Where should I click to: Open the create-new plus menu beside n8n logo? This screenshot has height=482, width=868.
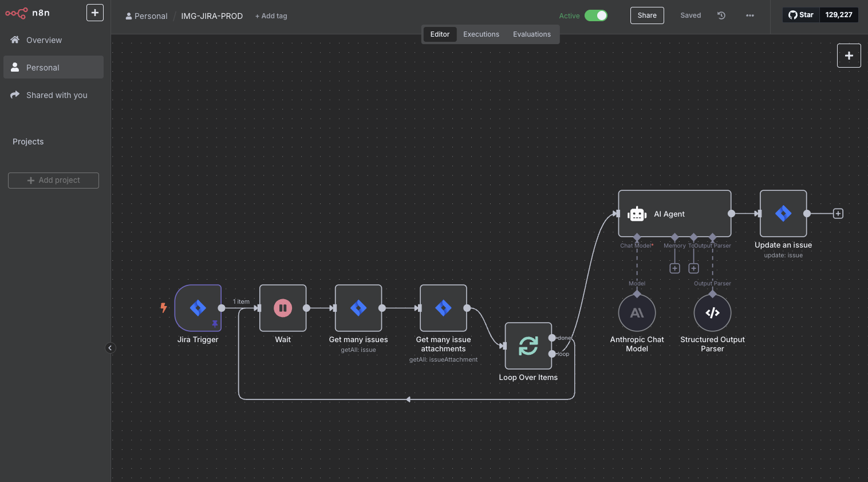(x=95, y=13)
